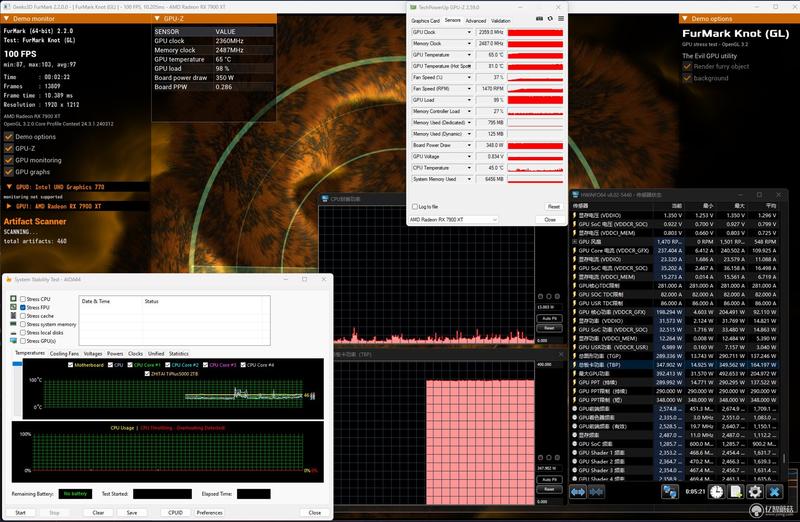Screen dimensions: 800x522
Task: Enable Stress local disks checkbox
Action: pos(23,333)
